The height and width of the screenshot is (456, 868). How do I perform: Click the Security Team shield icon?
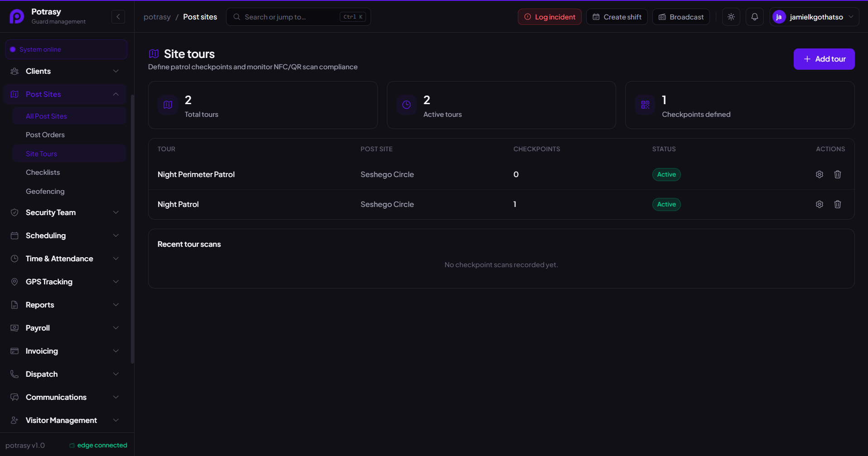[x=14, y=212]
